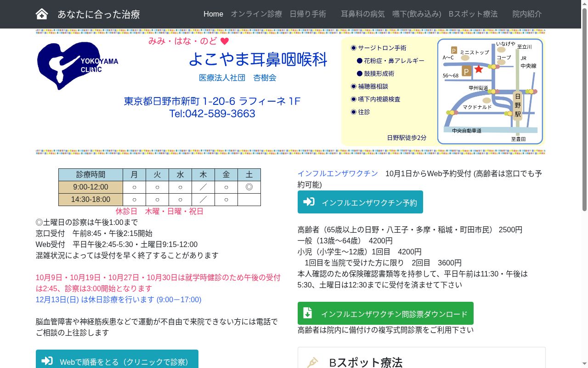Open the 日帰り手術 menu item

point(308,14)
